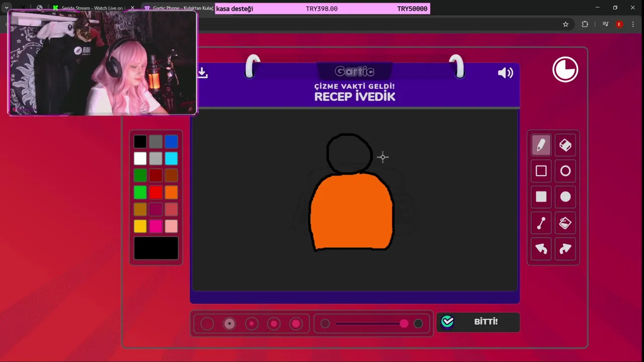Pick the light pink color swatch

click(172, 226)
